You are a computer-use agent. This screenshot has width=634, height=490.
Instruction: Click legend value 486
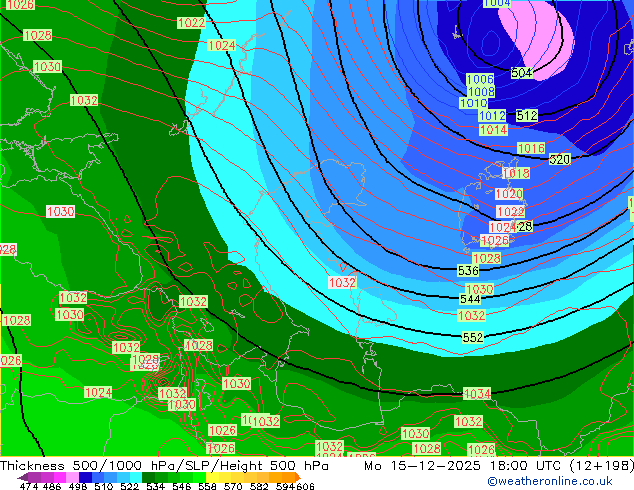[x=52, y=486]
